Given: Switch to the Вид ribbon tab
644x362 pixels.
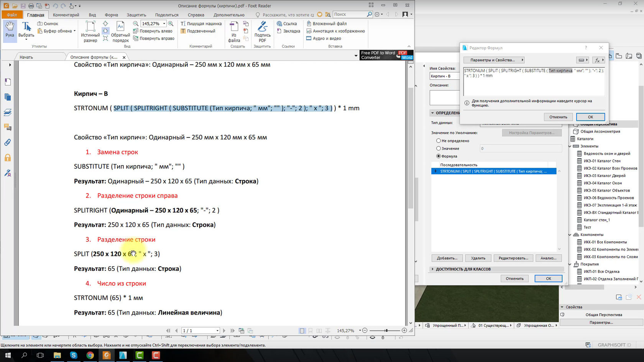Looking at the screenshot, I should pos(92,15).
